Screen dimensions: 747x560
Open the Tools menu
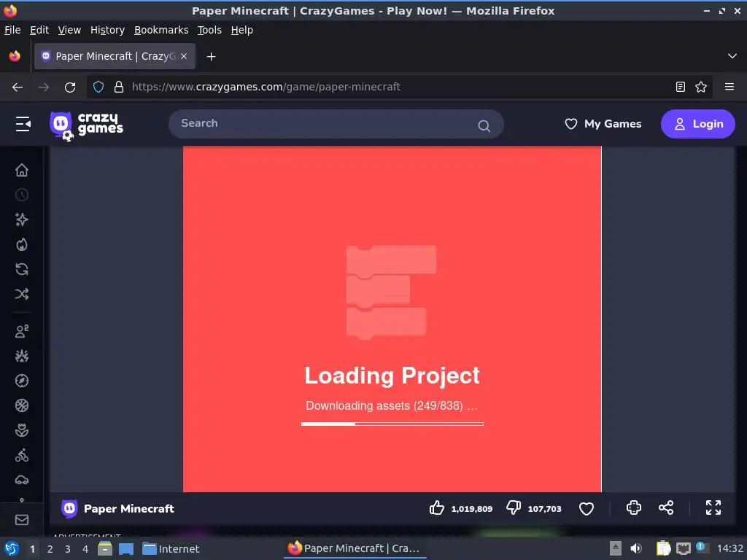pos(209,30)
